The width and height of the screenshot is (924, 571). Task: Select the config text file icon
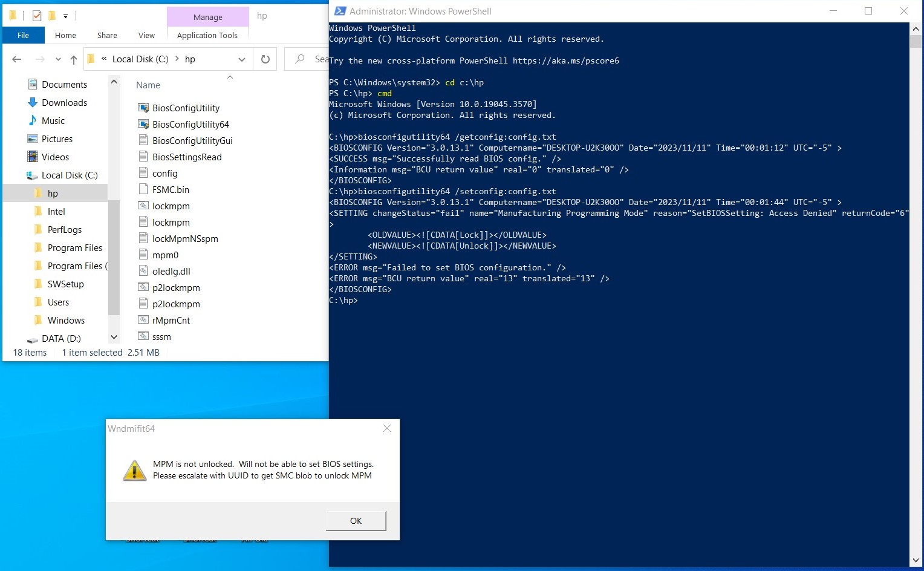pyautogui.click(x=143, y=173)
